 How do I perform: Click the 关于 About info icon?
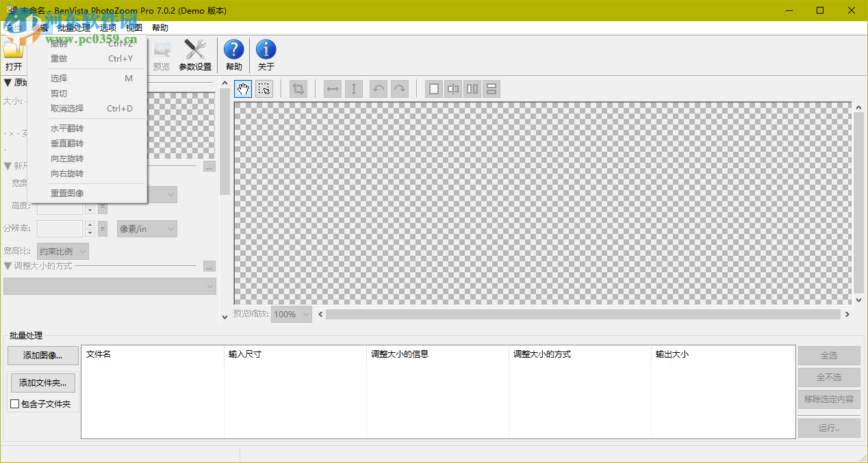point(266,54)
